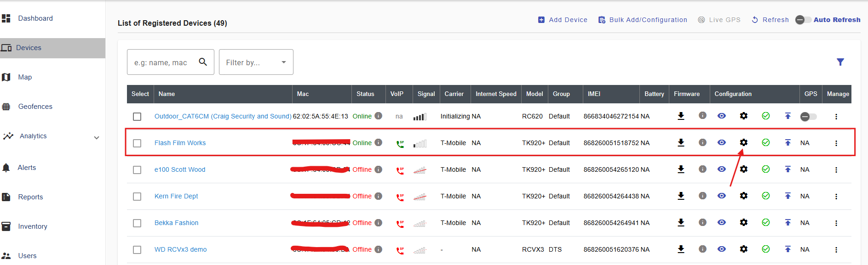Click the search magnifier icon
The height and width of the screenshot is (265, 868).
click(x=203, y=62)
